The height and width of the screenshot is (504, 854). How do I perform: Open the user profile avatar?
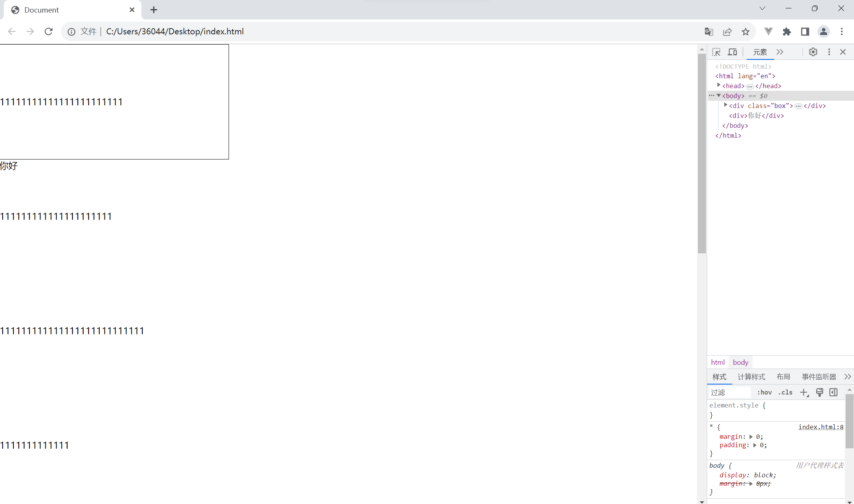tap(823, 32)
